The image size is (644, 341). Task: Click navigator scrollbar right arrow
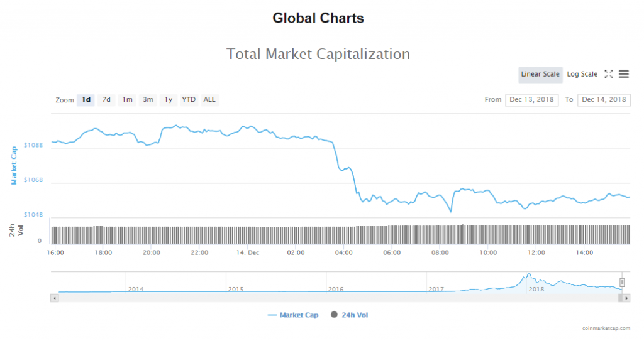pos(627,298)
